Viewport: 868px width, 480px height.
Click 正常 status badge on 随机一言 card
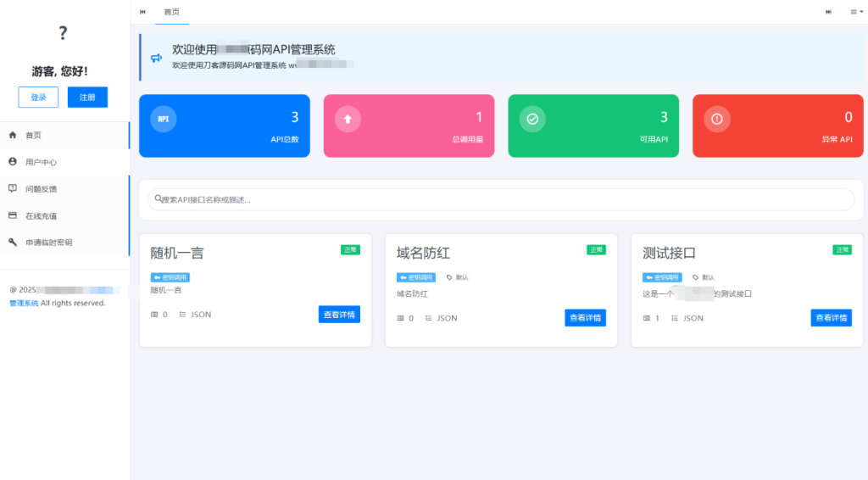(350, 249)
